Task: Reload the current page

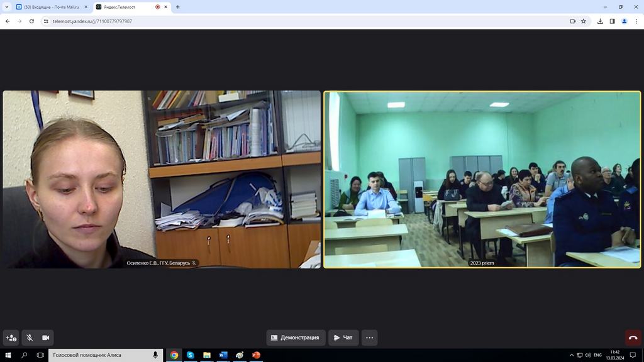Action: pyautogui.click(x=31, y=21)
